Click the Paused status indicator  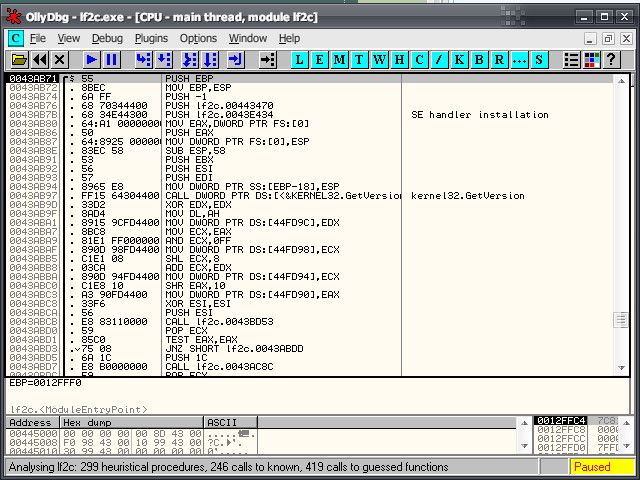[x=601, y=467]
